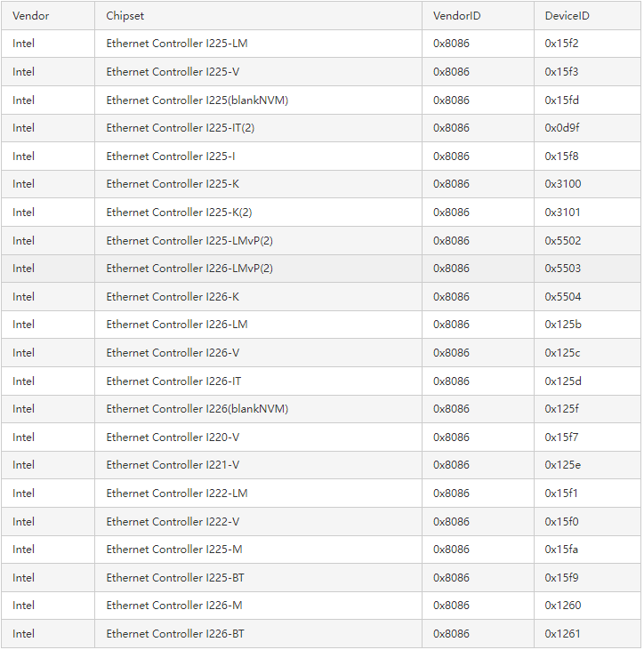Click device ID 0x15f0
The width and height of the screenshot is (644, 650).
[x=561, y=521]
